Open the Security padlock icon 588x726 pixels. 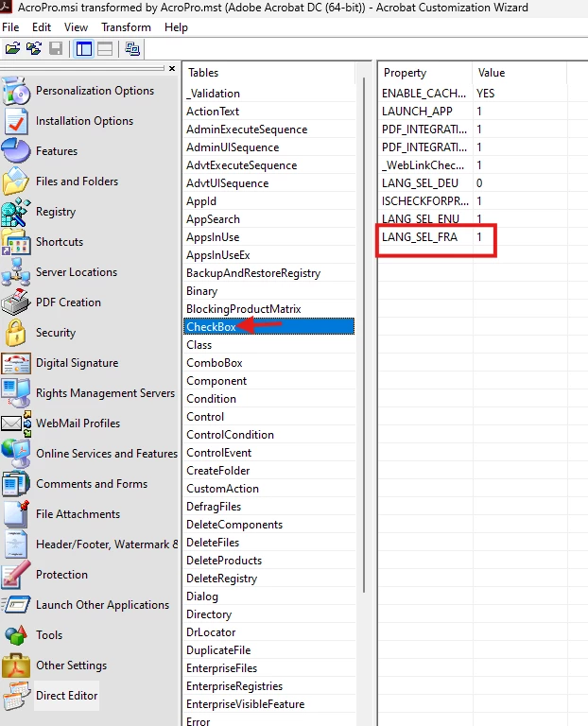coord(16,333)
